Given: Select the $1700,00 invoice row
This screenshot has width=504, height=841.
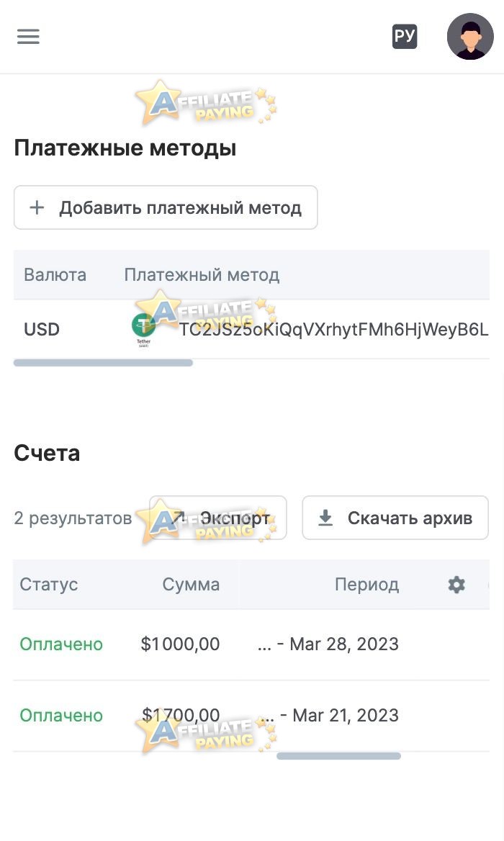Looking at the screenshot, I should click(x=180, y=715).
